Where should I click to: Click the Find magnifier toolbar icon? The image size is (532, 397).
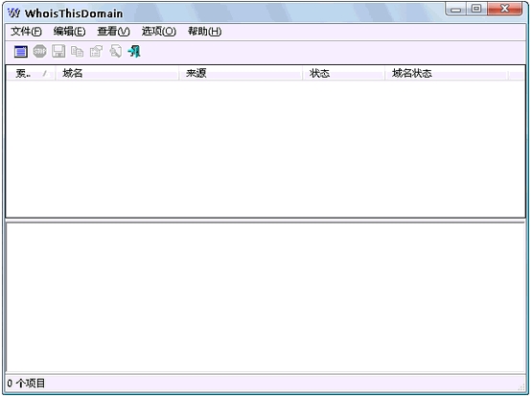point(115,51)
